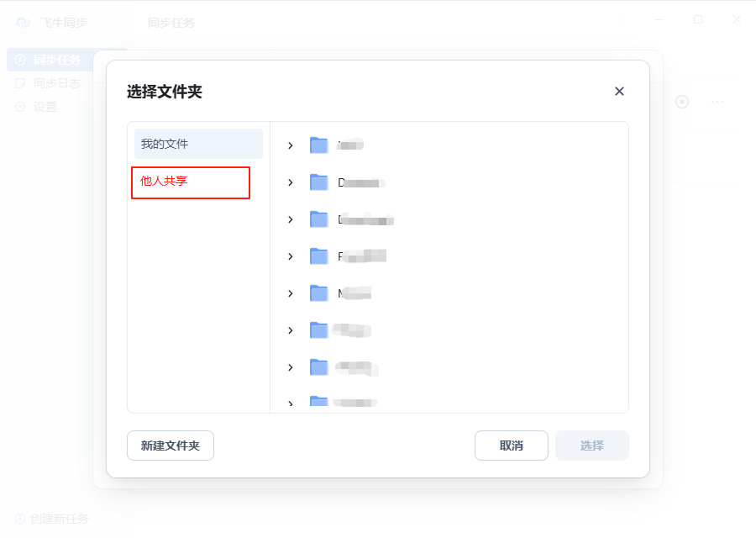Viewport: 756px width, 538px height.
Task: Click the folder icon beside the F folder
Action: [318, 256]
